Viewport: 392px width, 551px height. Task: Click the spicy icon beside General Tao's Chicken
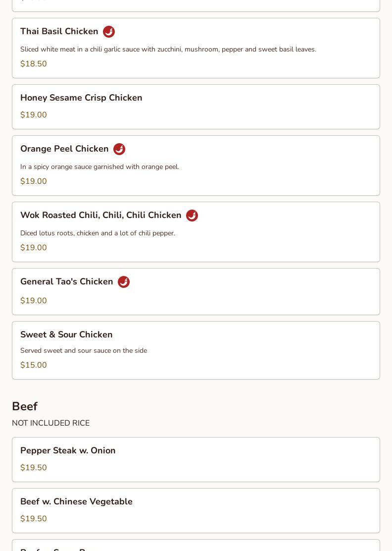(124, 282)
